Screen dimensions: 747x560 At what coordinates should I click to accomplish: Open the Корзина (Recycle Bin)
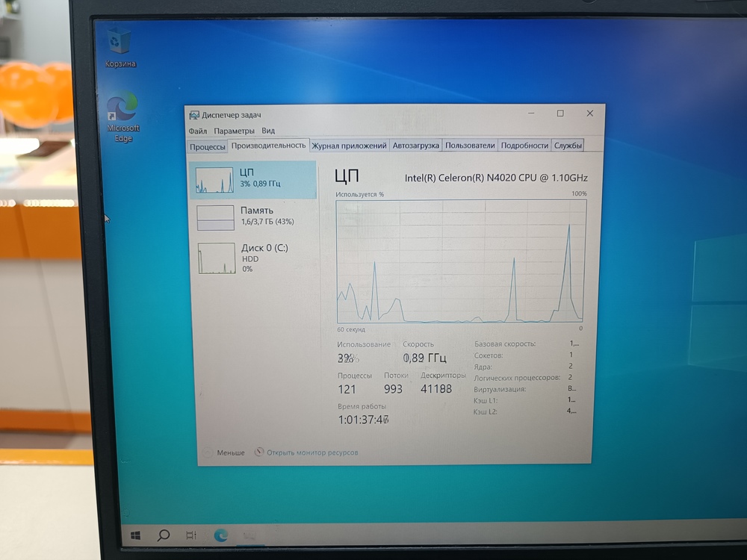coord(120,41)
